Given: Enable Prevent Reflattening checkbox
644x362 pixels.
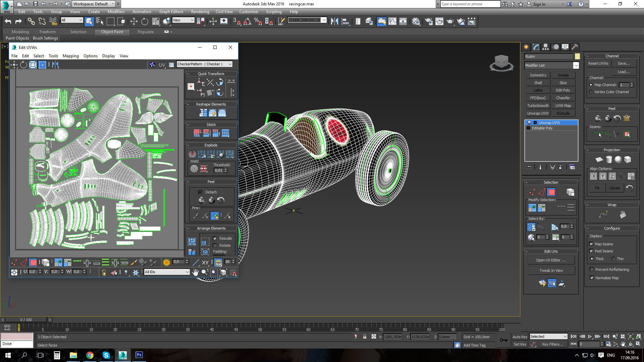Looking at the screenshot, I should tap(592, 269).
